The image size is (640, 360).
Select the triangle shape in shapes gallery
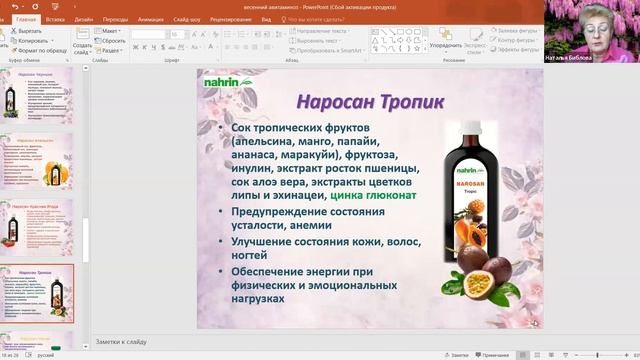click(375, 40)
